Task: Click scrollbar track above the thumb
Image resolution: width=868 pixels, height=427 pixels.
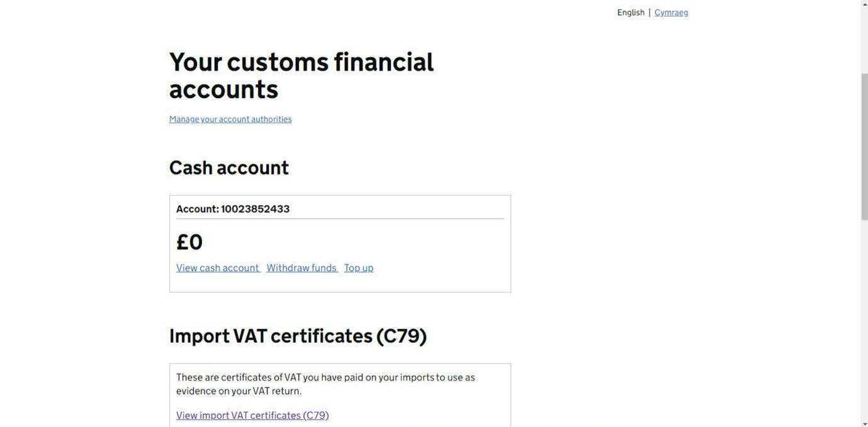Action: 864,38
